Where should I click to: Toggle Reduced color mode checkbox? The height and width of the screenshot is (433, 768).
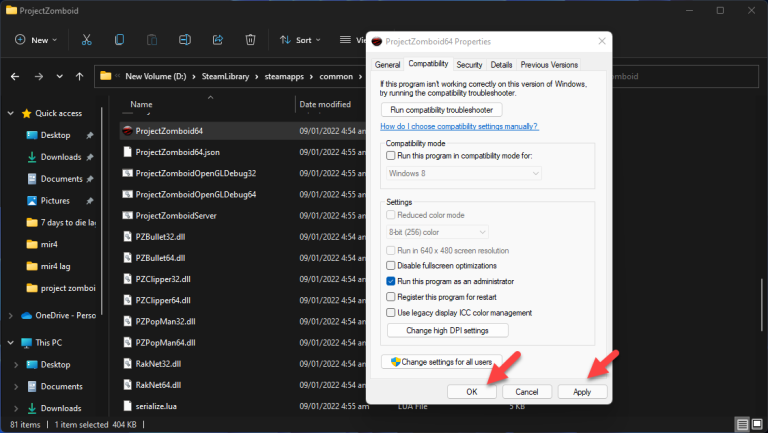point(390,215)
